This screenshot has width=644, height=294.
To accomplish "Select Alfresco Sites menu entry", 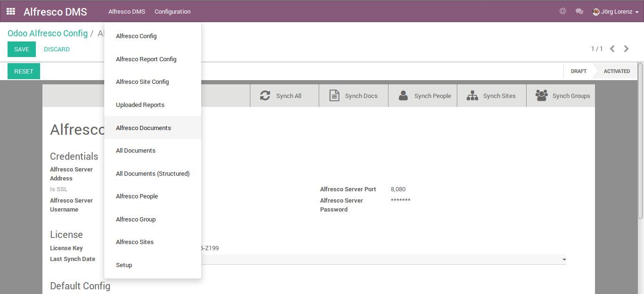I will point(153,242).
